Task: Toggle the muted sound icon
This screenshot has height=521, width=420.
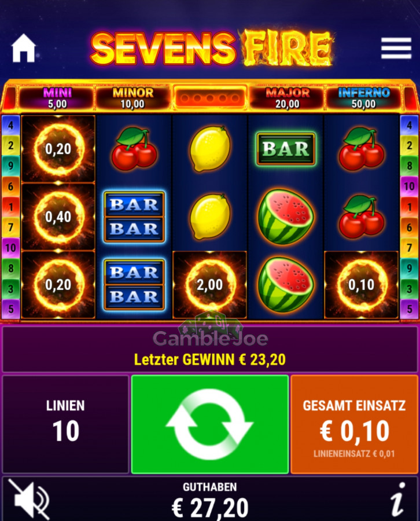Action: click(28, 500)
